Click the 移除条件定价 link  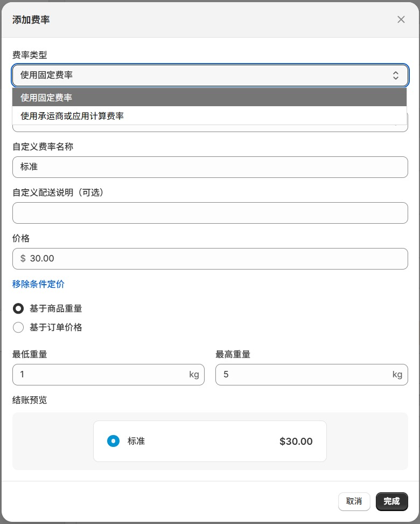(x=38, y=284)
